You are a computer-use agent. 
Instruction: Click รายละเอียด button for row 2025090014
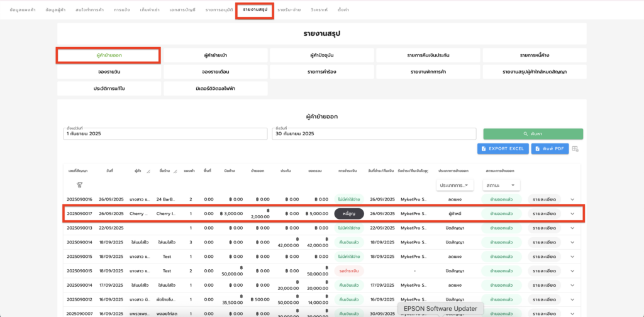click(544, 242)
